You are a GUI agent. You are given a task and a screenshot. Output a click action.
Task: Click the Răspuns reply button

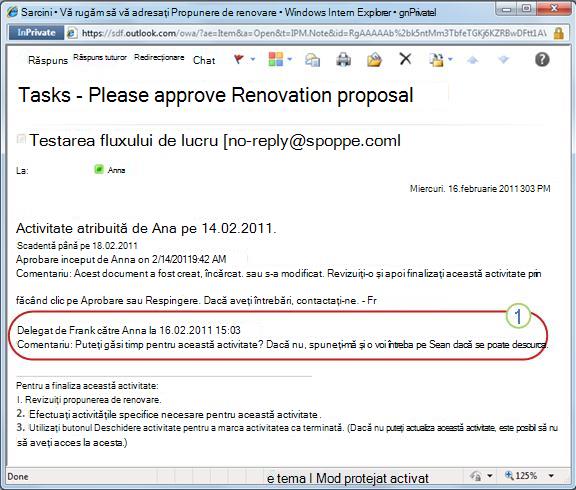click(x=48, y=60)
